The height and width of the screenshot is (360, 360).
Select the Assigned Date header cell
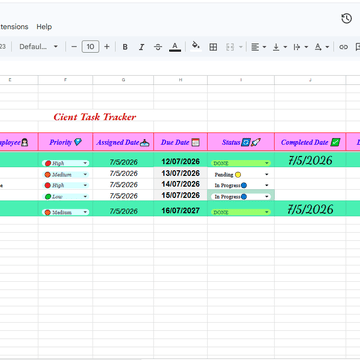pos(123,142)
